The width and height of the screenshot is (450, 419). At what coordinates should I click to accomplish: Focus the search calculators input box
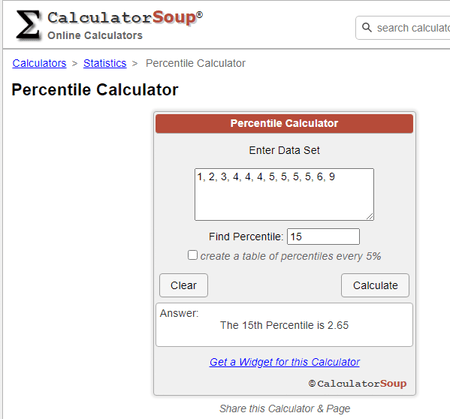pos(403,28)
